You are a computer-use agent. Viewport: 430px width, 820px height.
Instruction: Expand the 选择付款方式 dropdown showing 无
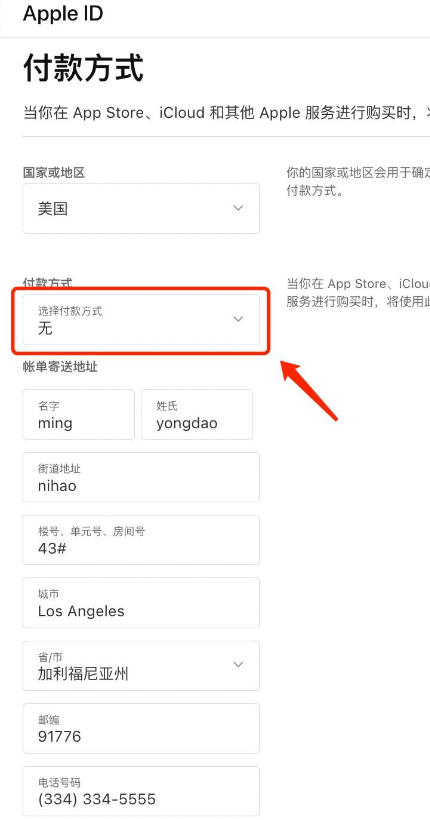(x=141, y=320)
